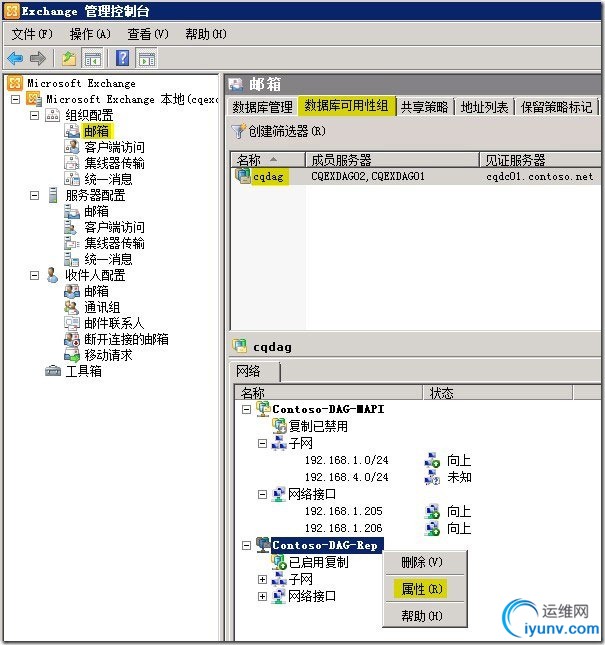Screen dimensions: 605x645
Task: Expand 子网 under Contoso-DAG-Rep
Action: [x=262, y=579]
